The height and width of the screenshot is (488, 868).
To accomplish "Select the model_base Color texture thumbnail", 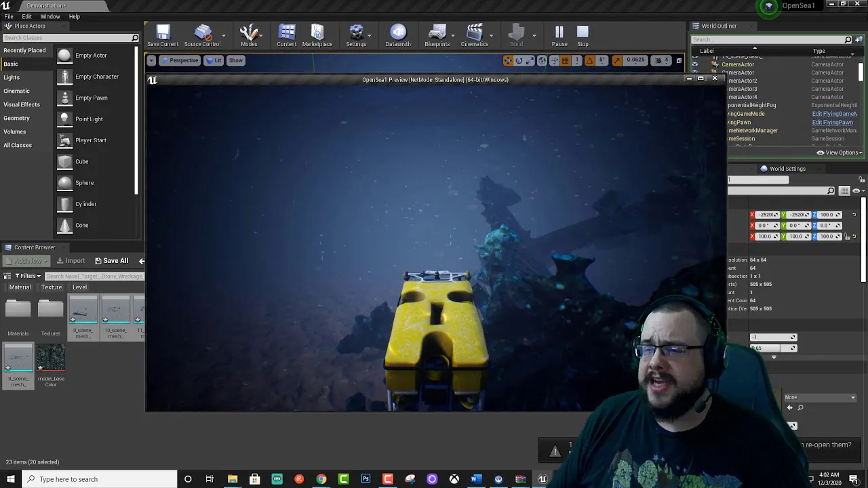I will (51, 358).
